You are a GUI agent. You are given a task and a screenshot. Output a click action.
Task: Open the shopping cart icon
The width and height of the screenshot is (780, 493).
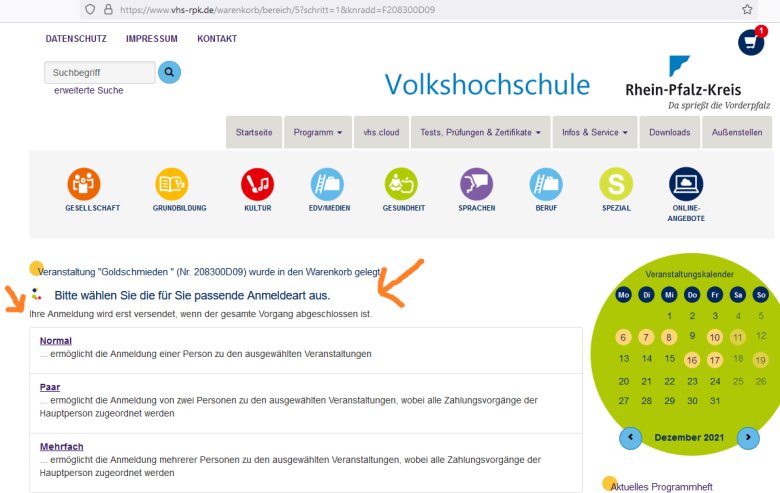coord(751,42)
